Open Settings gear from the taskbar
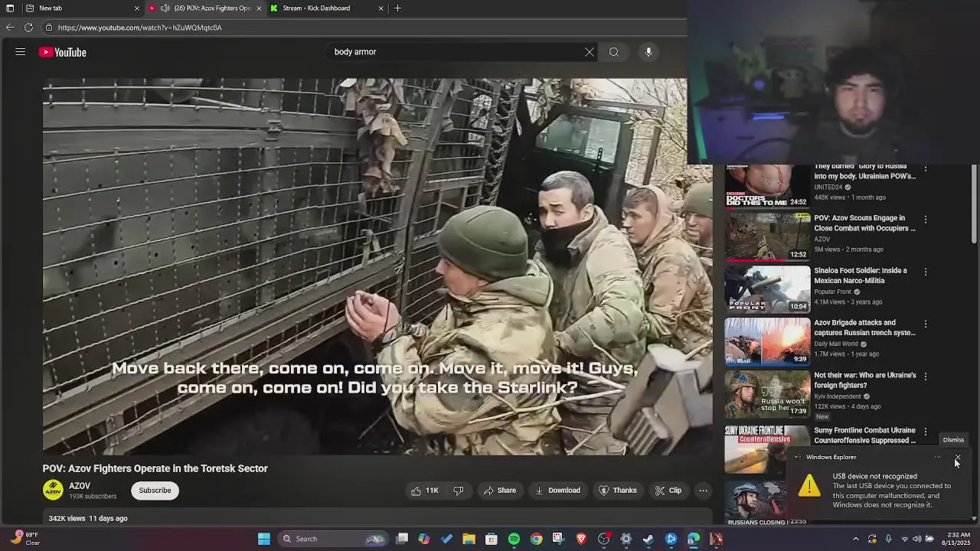The height and width of the screenshot is (551, 980). [626, 539]
